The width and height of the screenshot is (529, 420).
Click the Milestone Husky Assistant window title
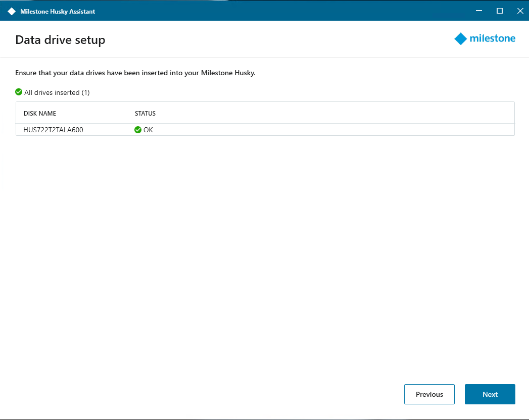tap(58, 12)
